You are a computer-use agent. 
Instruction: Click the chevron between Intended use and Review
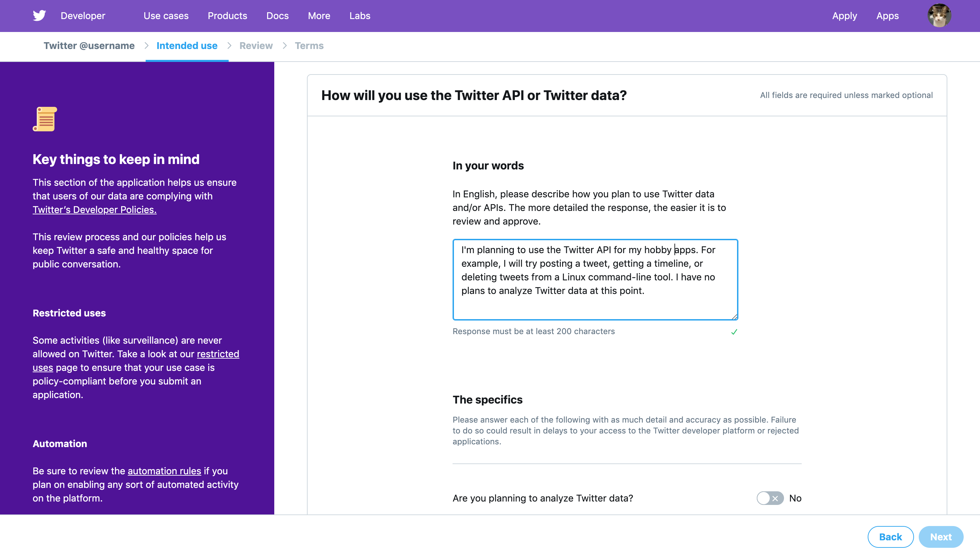[x=229, y=46]
